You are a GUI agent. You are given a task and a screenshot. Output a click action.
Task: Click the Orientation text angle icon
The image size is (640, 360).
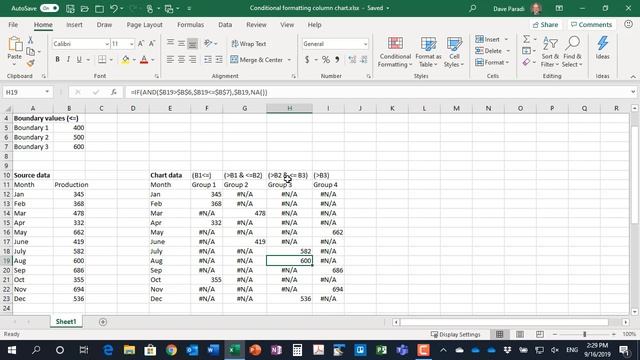click(208, 43)
